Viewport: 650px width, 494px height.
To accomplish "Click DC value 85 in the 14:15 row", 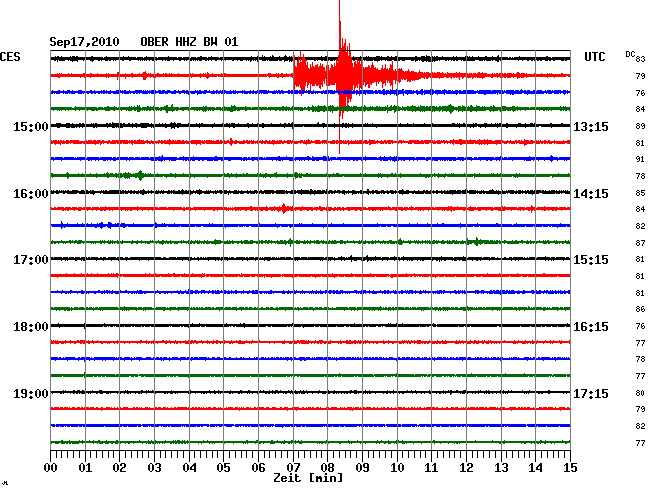I will 640,193.
